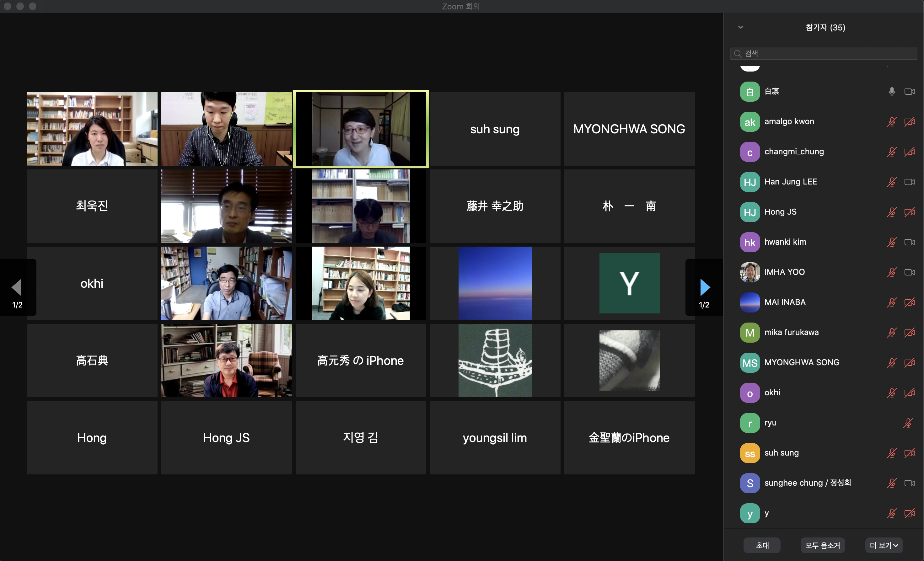
Task: Select the youngsil lim video tile
Action: click(495, 438)
